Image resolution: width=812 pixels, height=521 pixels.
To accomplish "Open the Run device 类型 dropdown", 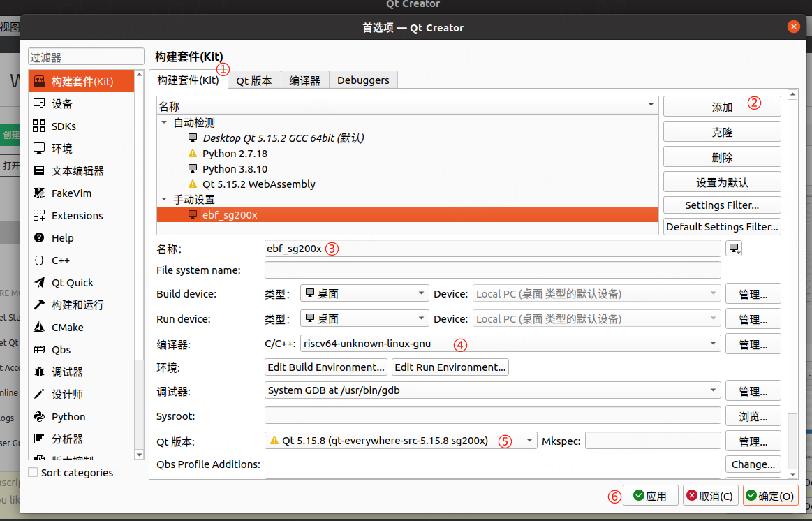I will tap(364, 318).
